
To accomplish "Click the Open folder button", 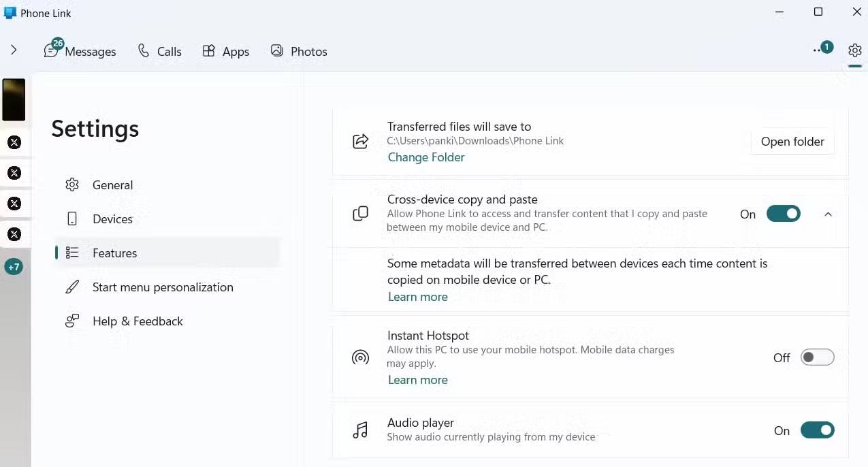I will point(792,142).
